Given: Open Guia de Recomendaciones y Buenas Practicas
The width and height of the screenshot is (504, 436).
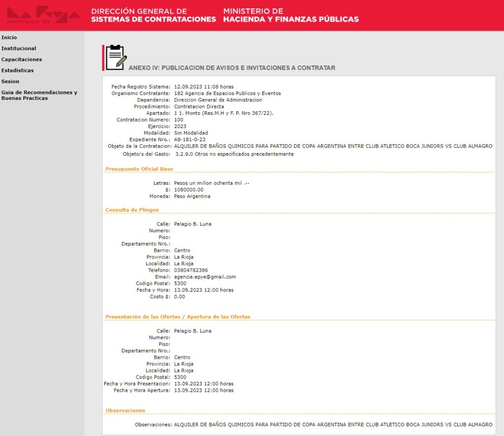Looking at the screenshot, I should coord(39,95).
